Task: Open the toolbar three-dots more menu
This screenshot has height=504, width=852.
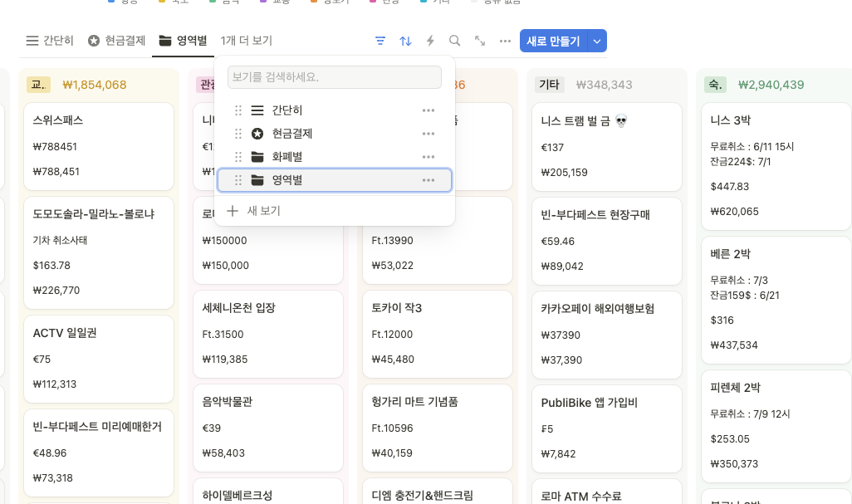Action: pyautogui.click(x=506, y=41)
